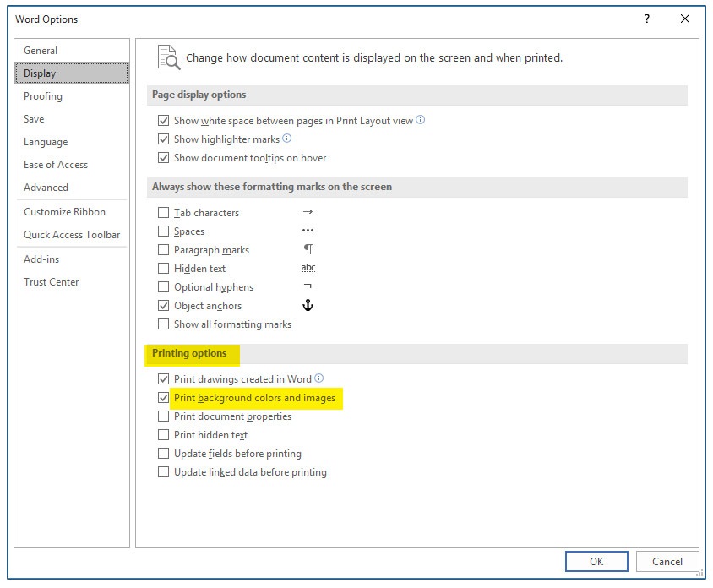Image resolution: width=713 pixels, height=588 pixels.
Task: Open the Trust Center section
Action: point(51,282)
